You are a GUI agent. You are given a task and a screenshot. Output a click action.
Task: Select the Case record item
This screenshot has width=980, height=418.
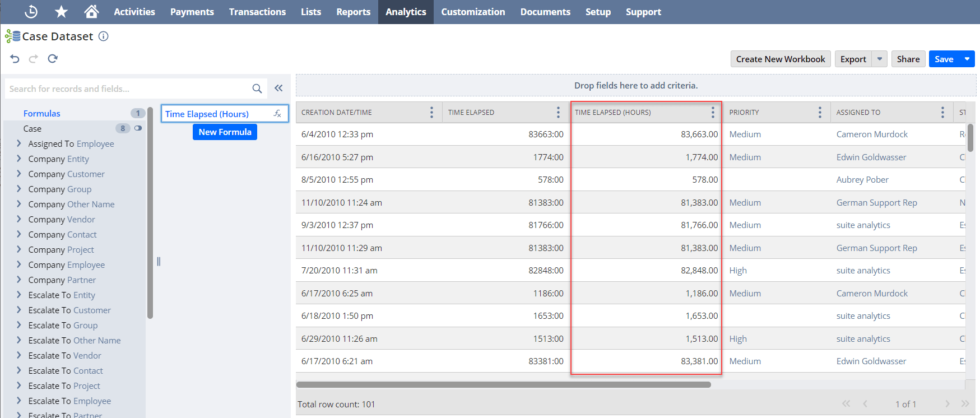pyautogui.click(x=32, y=128)
